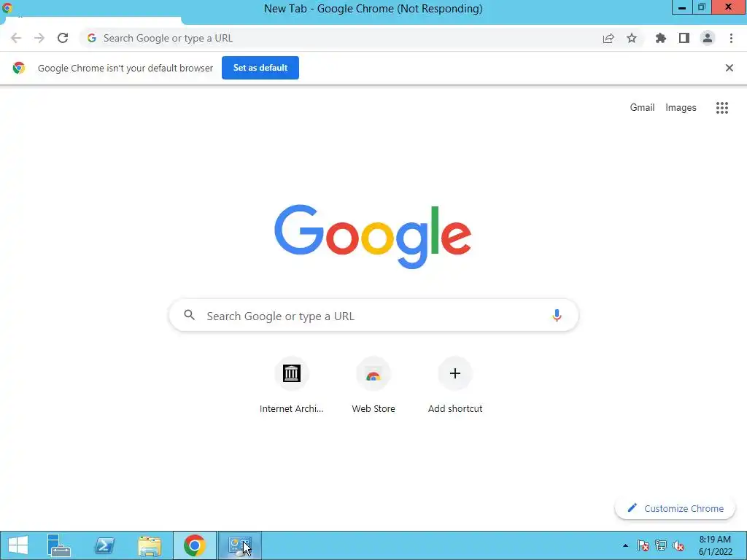
Task: Share this page via share icon
Action: pos(608,39)
